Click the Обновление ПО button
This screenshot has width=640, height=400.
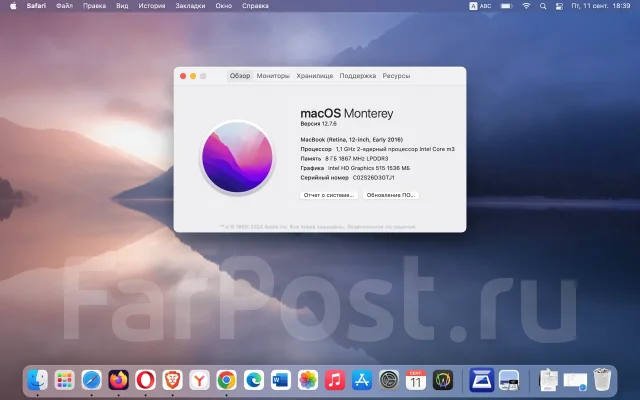[391, 195]
